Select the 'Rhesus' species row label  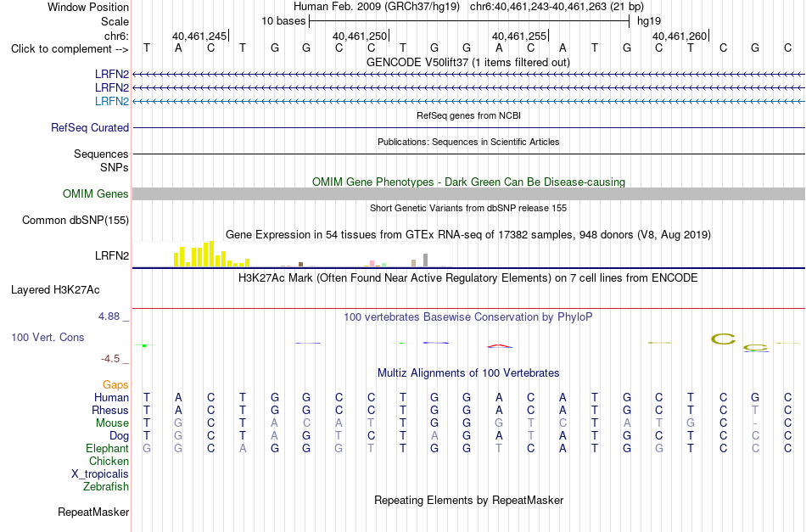pyautogui.click(x=110, y=410)
